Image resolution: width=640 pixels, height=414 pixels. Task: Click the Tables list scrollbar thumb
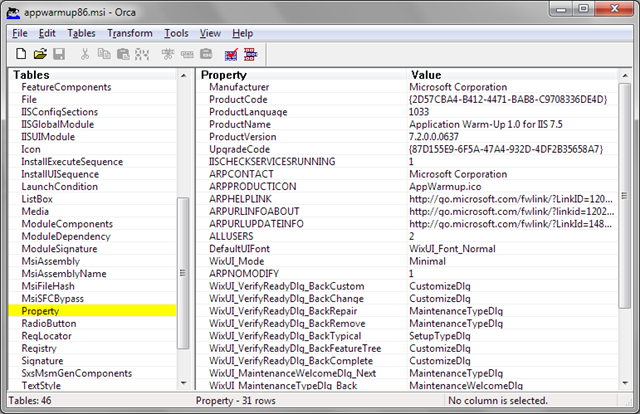(x=183, y=273)
